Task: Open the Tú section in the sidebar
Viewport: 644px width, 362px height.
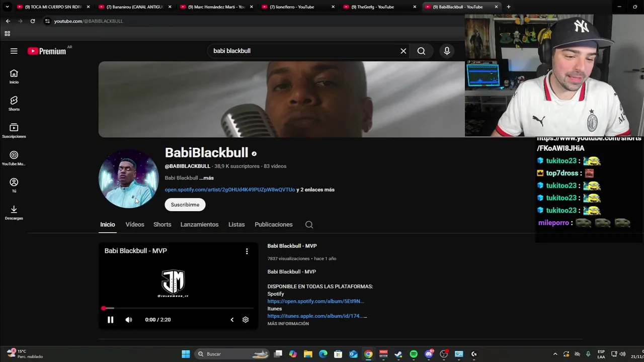Action: tap(14, 185)
